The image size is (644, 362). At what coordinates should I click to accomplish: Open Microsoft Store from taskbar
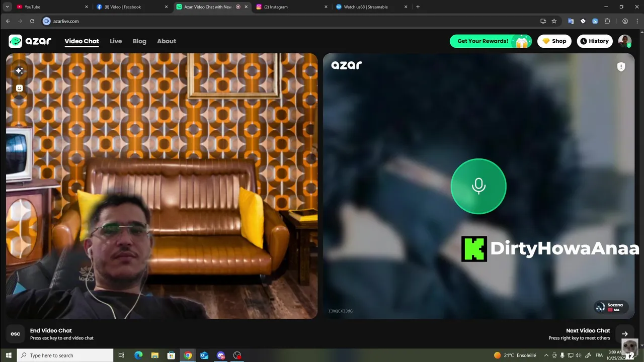point(171,355)
